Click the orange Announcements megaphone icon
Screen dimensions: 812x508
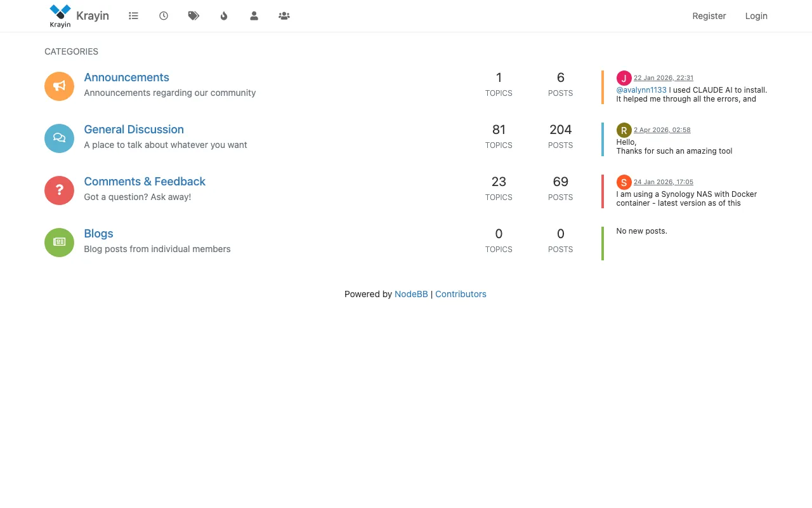(x=59, y=86)
